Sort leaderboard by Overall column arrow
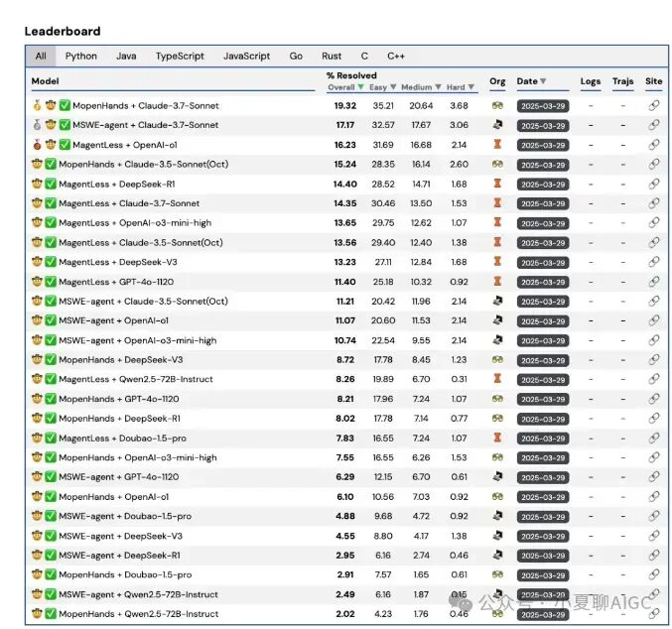672x629 pixels. coord(360,88)
